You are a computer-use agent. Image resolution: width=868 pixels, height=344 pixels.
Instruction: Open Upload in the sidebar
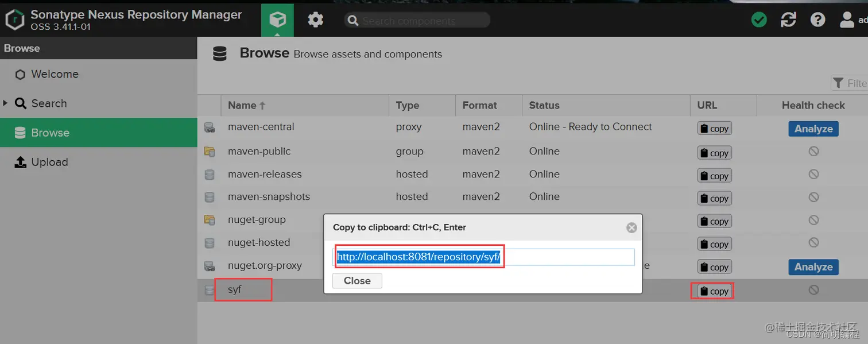click(x=99, y=162)
